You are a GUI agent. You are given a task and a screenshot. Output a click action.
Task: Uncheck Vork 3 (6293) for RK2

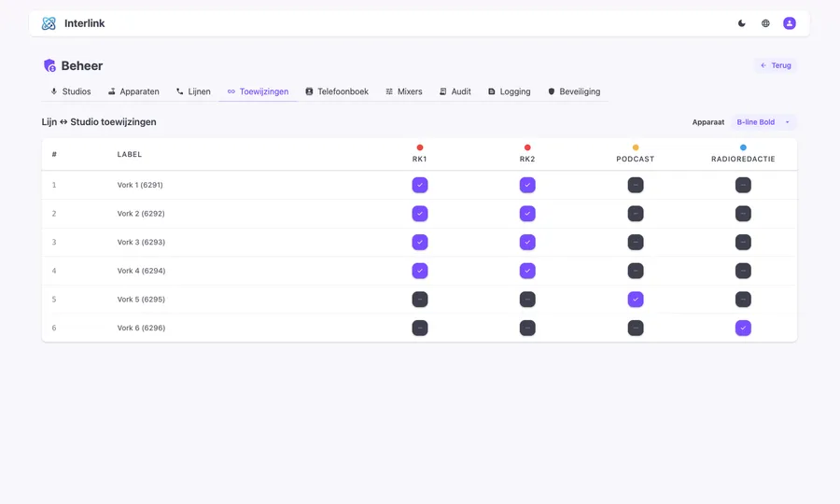pos(527,242)
